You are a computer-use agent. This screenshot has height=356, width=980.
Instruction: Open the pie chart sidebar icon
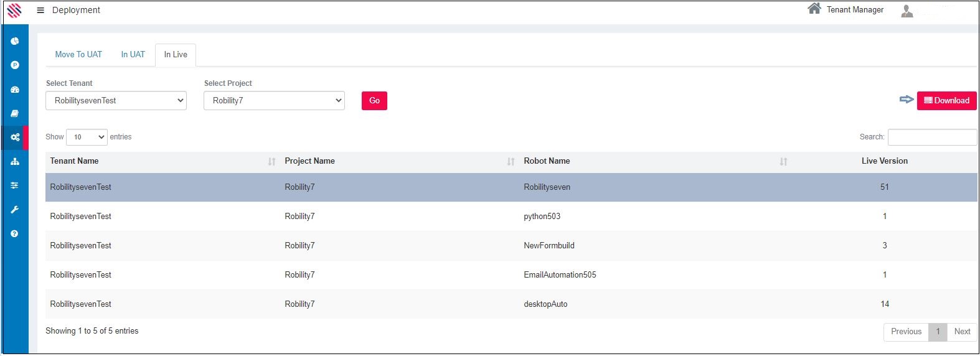click(x=15, y=41)
